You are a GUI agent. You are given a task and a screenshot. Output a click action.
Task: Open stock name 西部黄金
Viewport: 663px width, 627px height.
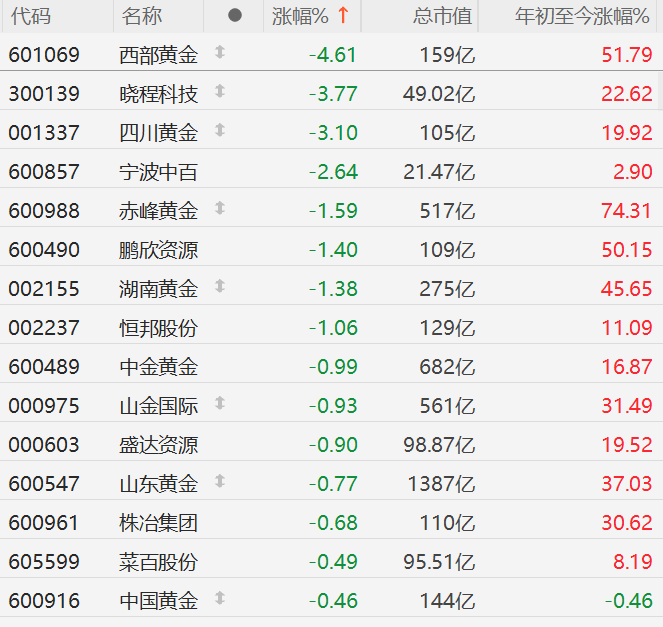(159, 55)
